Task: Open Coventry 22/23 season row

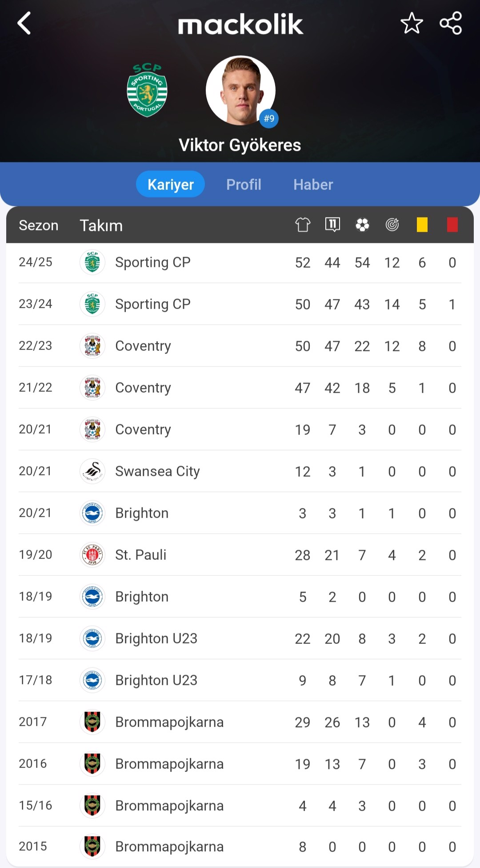Action: coord(240,346)
